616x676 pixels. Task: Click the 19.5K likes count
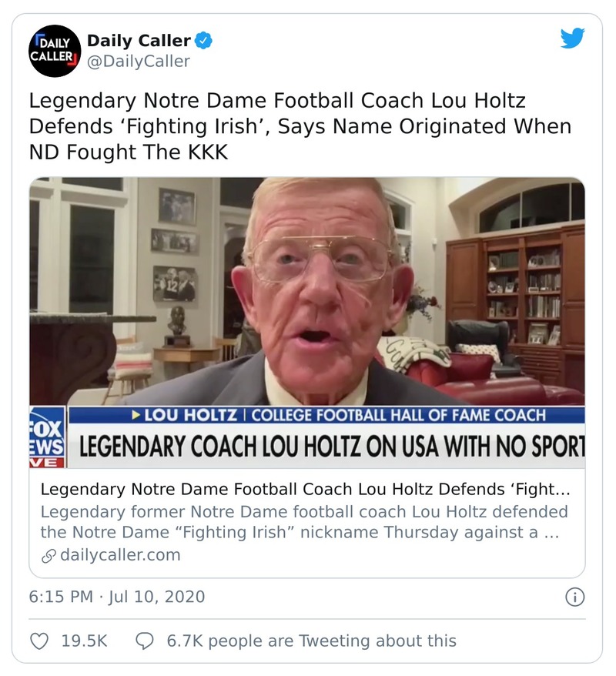pos(84,641)
